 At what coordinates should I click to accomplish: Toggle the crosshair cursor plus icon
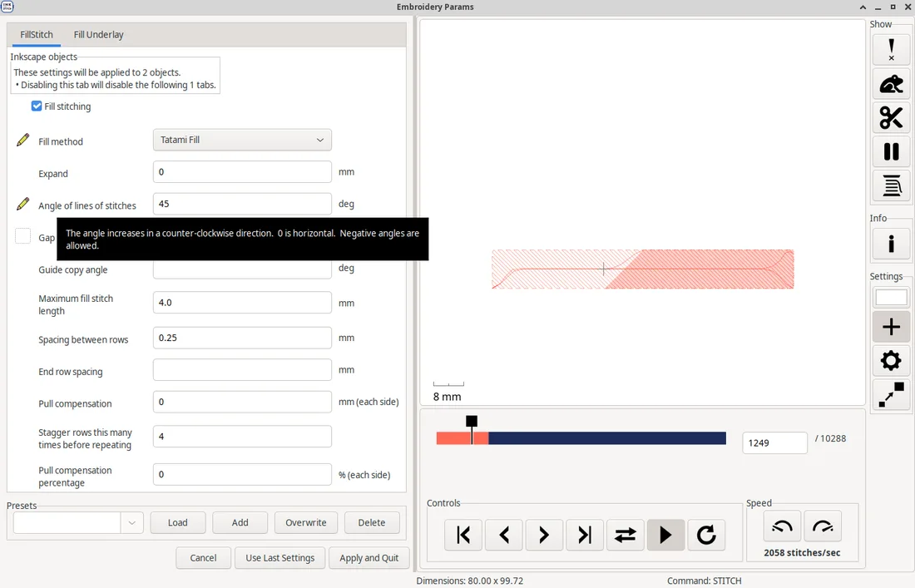click(891, 327)
